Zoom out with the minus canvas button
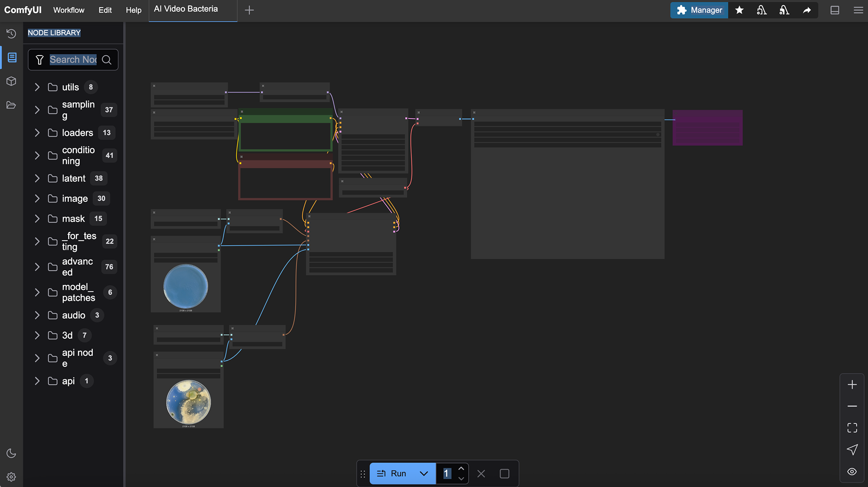The image size is (868, 487). pos(852,406)
